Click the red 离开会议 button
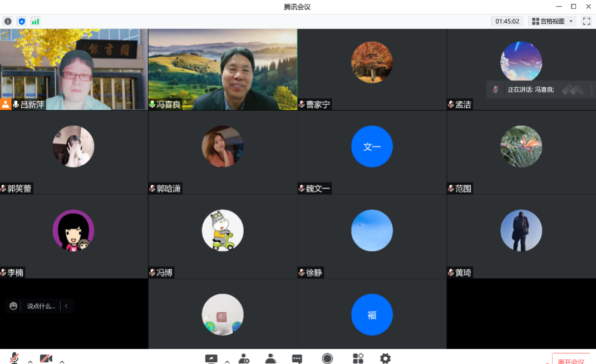 tap(571, 360)
